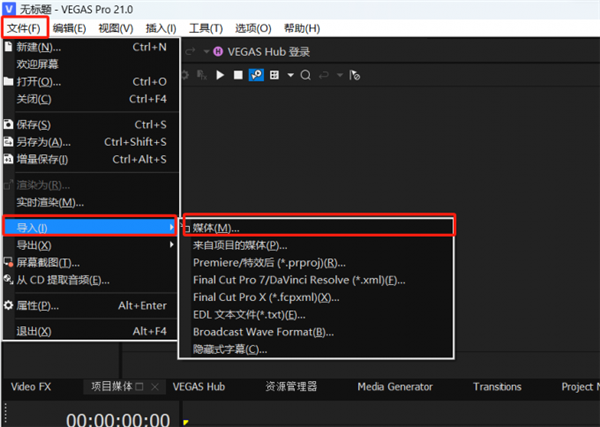Image resolution: width=600 pixels, height=427 pixels.
Task: Open the redo history dropdown arrow
Action: pyautogui.click(x=206, y=51)
